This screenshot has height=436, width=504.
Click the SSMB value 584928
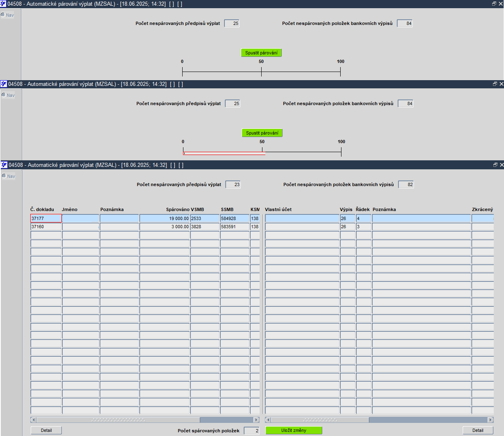(x=235, y=218)
